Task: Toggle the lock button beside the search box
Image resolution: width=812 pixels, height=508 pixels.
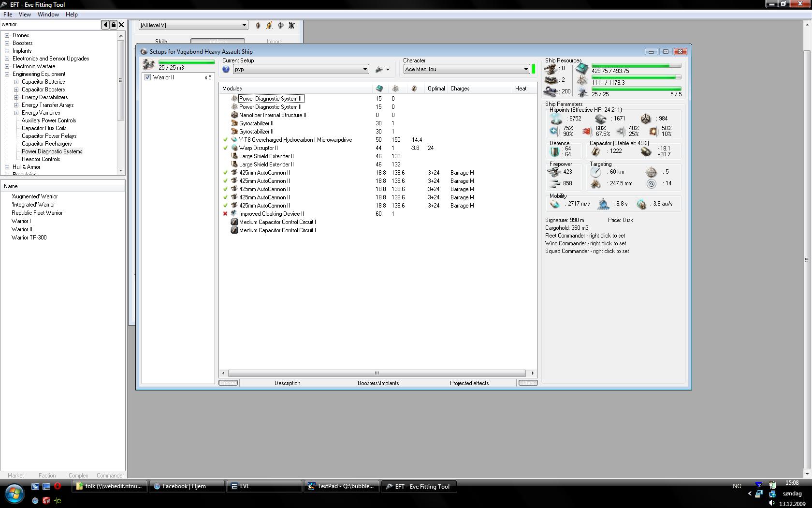Action: click(x=113, y=25)
